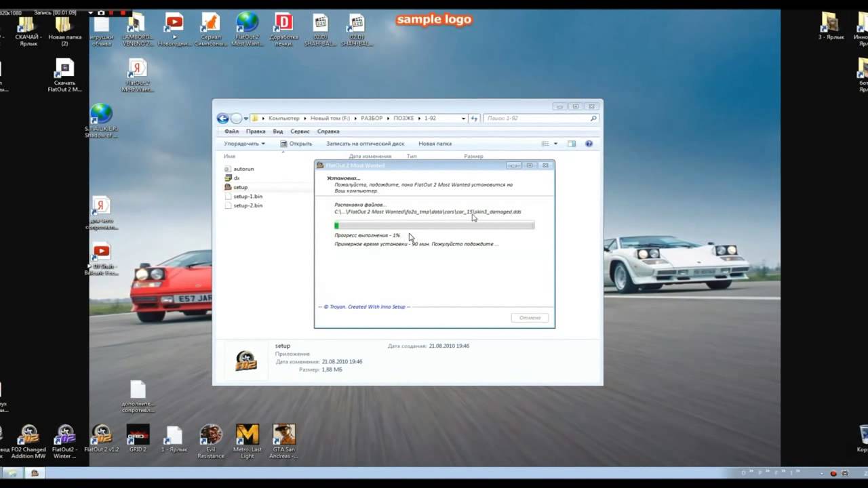The image size is (868, 488).
Task: Open the top-row FlatOut 2 Most Wanted globe shortcut
Action: tap(247, 30)
